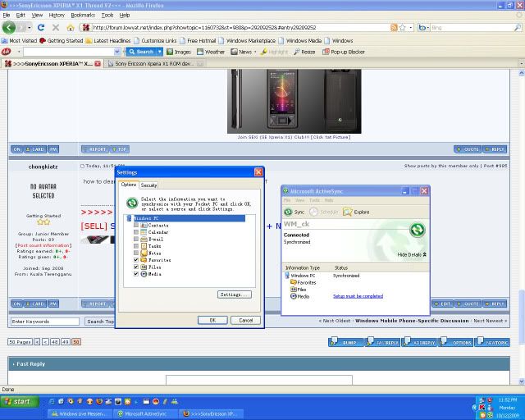
Task: Click the Start button
Action: [20, 402]
